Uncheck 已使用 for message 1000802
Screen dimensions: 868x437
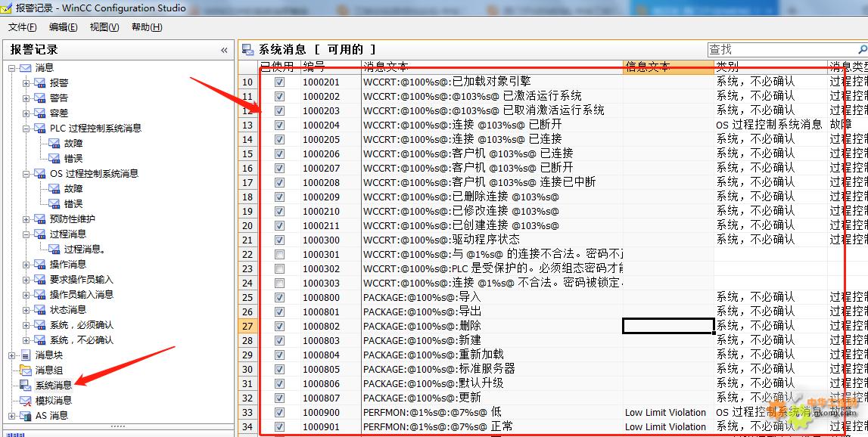pos(279,327)
